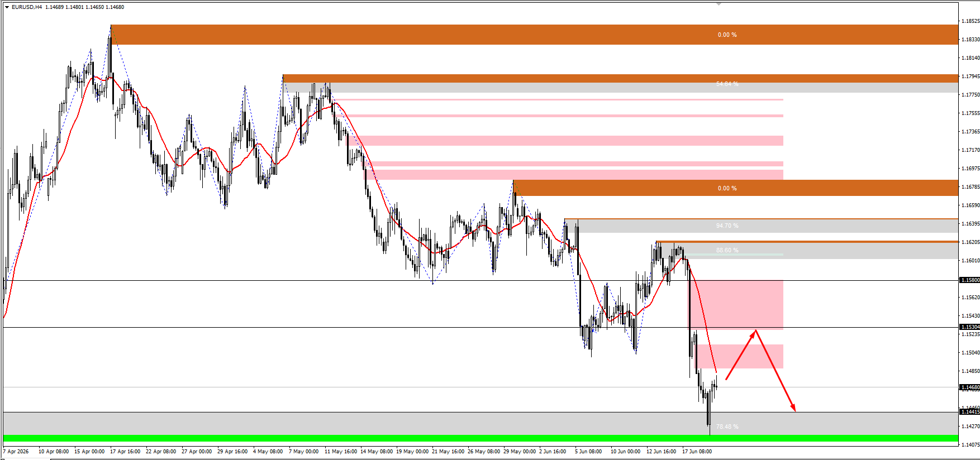Click the current price label 1.14680

point(969,387)
